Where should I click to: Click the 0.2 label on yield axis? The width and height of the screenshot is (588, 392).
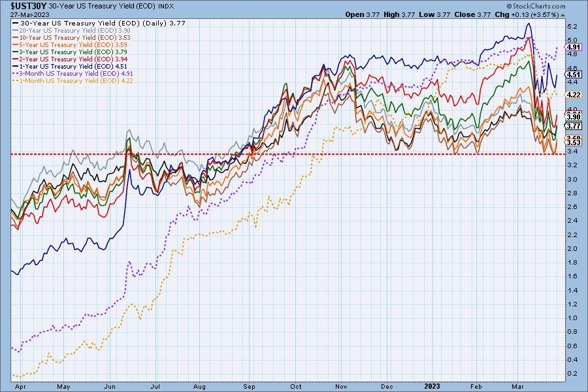tap(572, 373)
